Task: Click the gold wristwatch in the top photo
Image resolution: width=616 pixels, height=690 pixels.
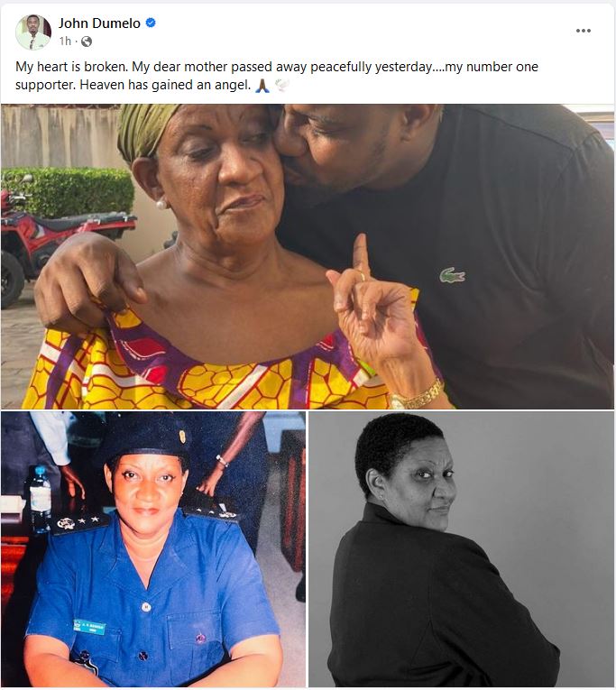Action: (417, 396)
